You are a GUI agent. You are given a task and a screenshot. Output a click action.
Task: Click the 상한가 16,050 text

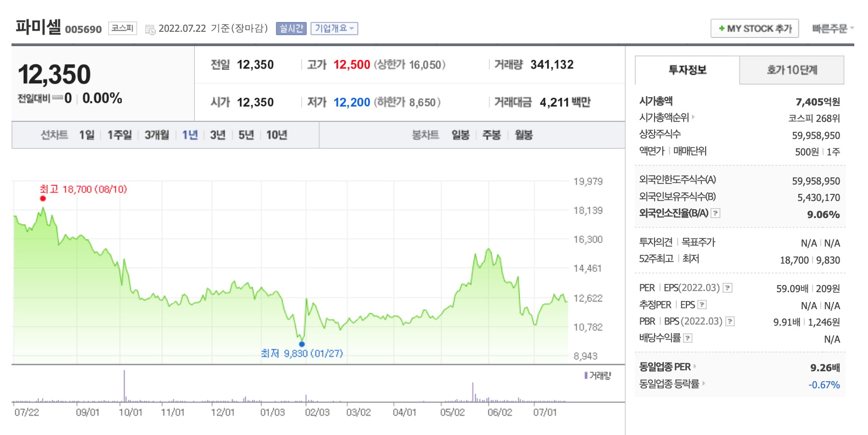[x=410, y=65]
